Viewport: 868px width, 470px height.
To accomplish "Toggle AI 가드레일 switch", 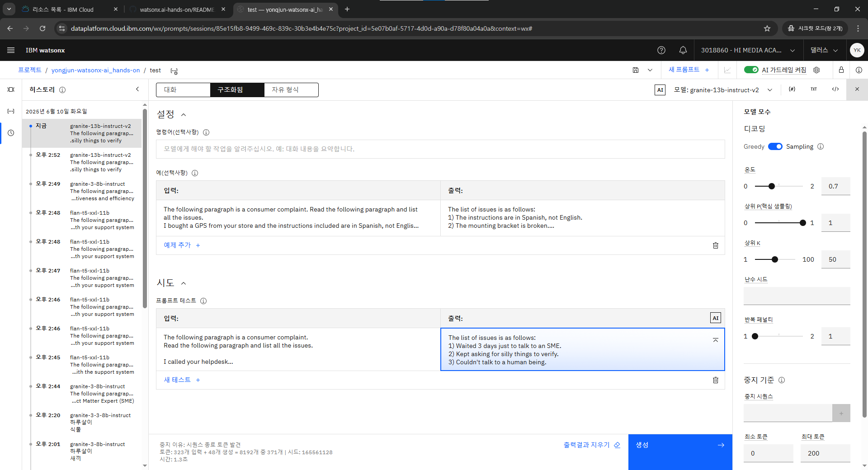I will tap(751, 70).
